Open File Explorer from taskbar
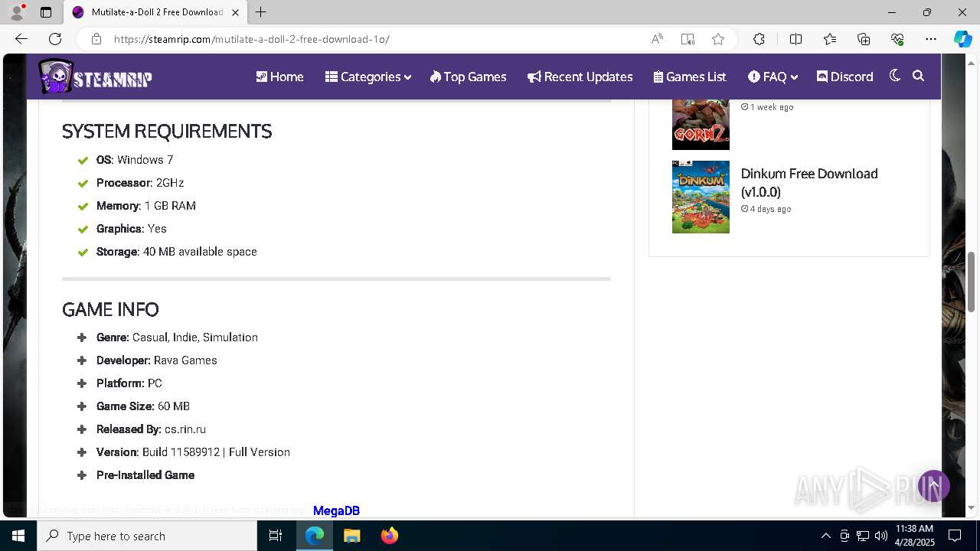The width and height of the screenshot is (980, 551). [351, 536]
